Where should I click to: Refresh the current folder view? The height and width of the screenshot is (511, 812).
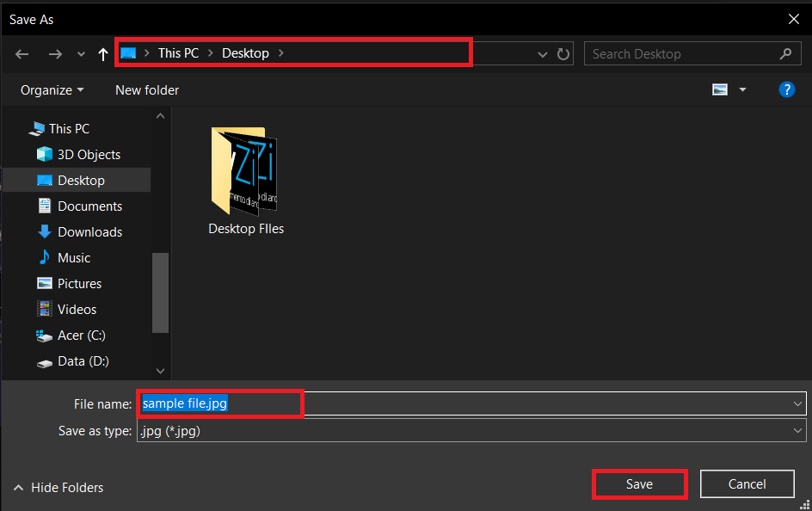point(563,53)
